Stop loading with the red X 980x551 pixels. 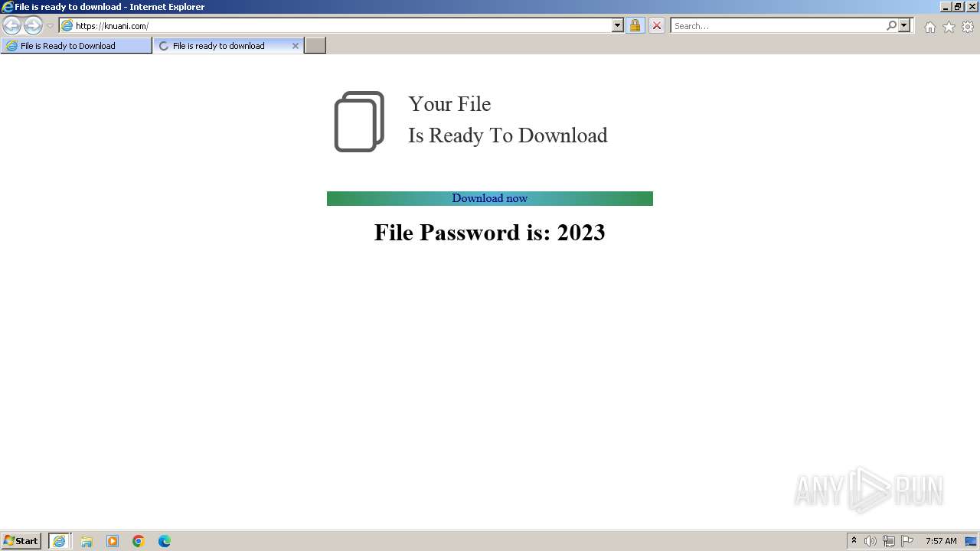click(657, 25)
